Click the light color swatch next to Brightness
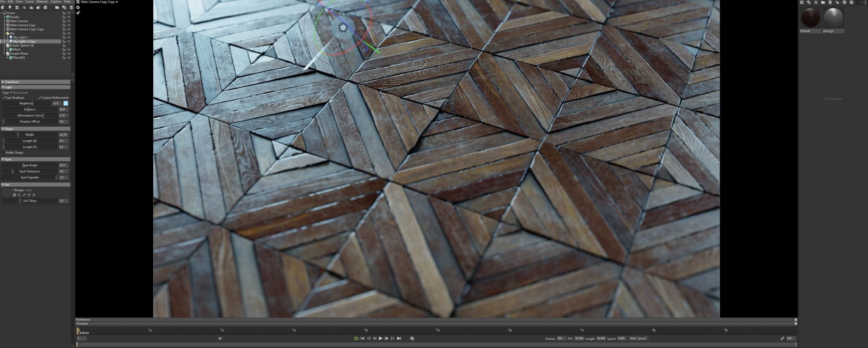The height and width of the screenshot is (348, 868). point(66,103)
